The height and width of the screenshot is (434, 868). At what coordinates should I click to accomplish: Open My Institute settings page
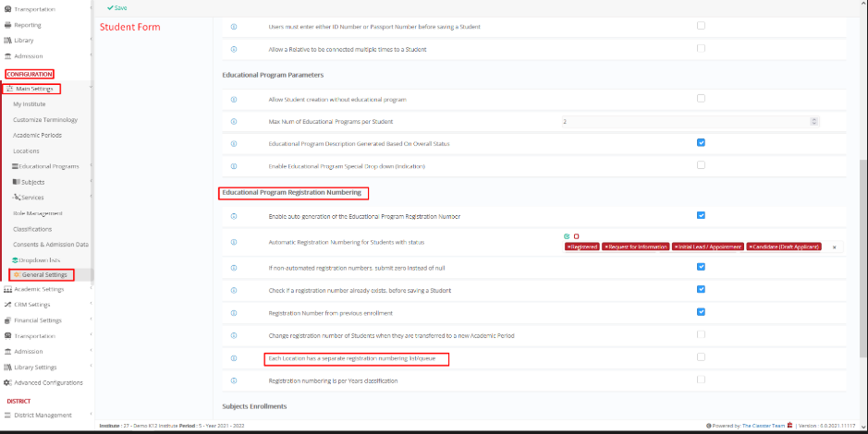pyautogui.click(x=30, y=104)
